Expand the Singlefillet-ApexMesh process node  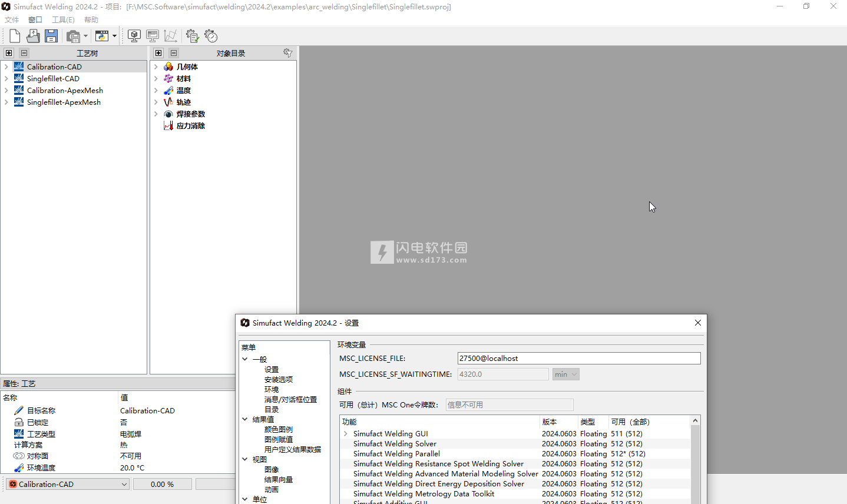point(6,102)
